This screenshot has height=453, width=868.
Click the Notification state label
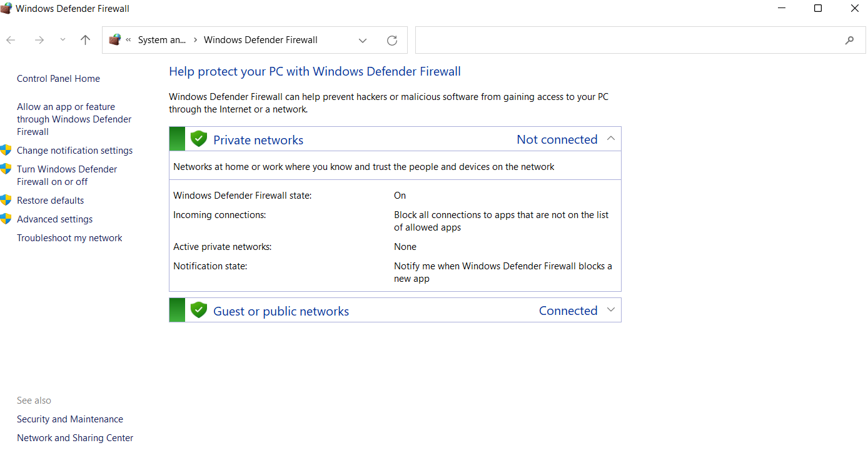tap(210, 266)
